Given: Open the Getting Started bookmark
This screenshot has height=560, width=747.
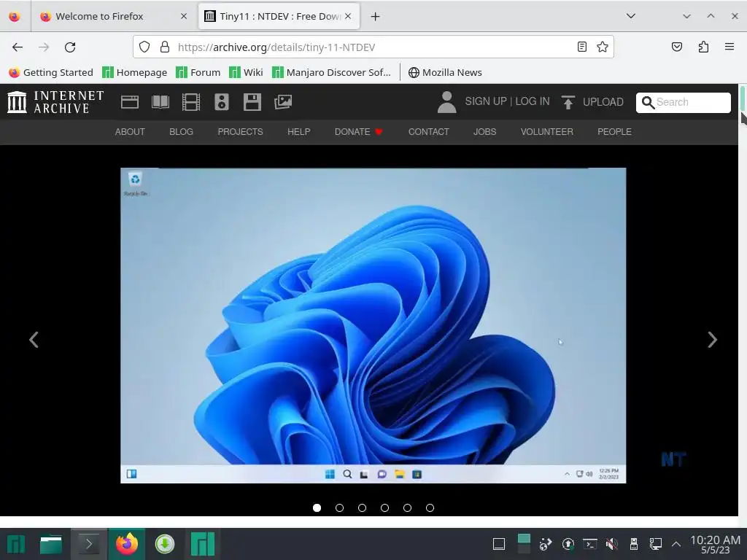Looking at the screenshot, I should [x=51, y=72].
